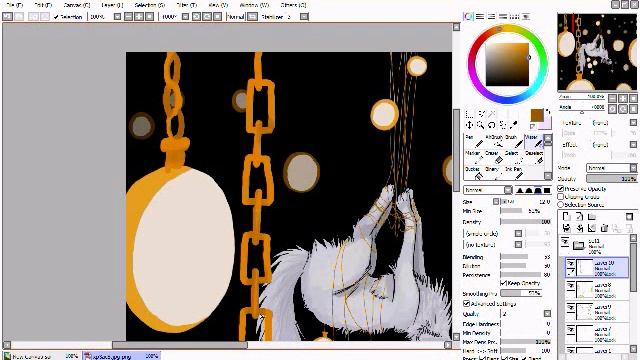Toggle Advanced Settings checkbox
The image size is (640, 360).
(x=466, y=304)
